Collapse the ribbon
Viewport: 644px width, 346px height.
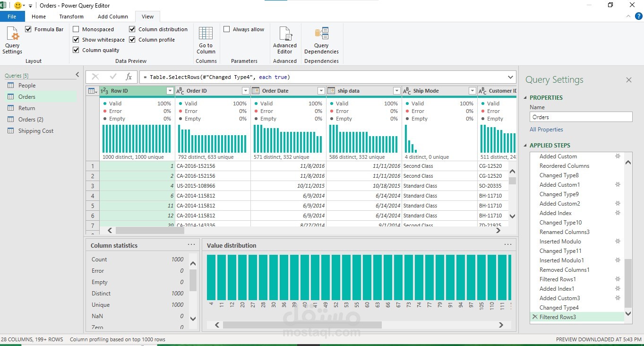tap(627, 17)
